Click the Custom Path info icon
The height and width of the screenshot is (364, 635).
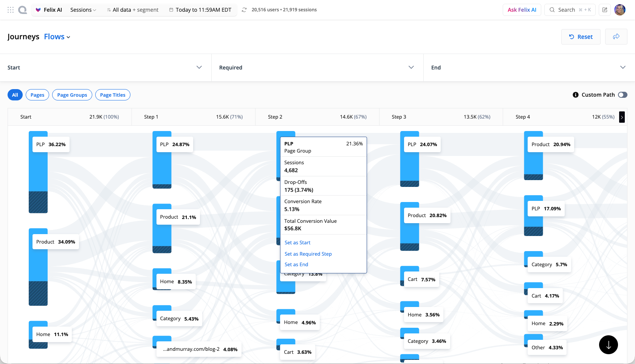(x=576, y=95)
